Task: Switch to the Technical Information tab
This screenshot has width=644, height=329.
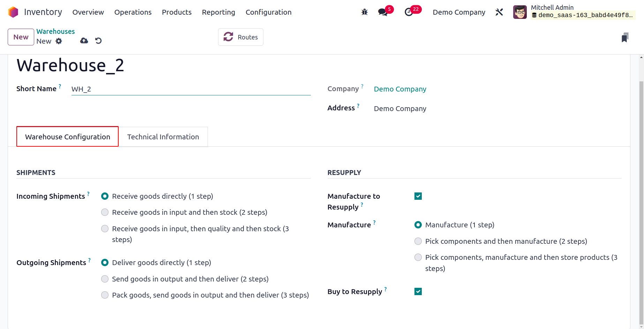Action: [x=163, y=137]
